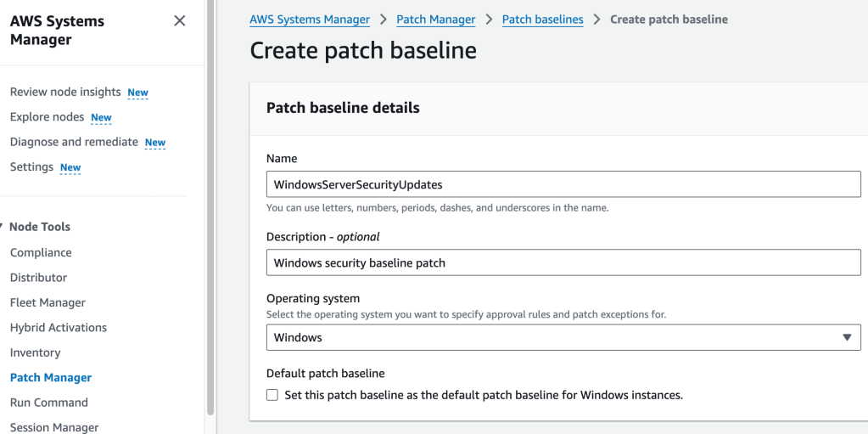
Task: Click the Name input field
Action: (x=563, y=184)
